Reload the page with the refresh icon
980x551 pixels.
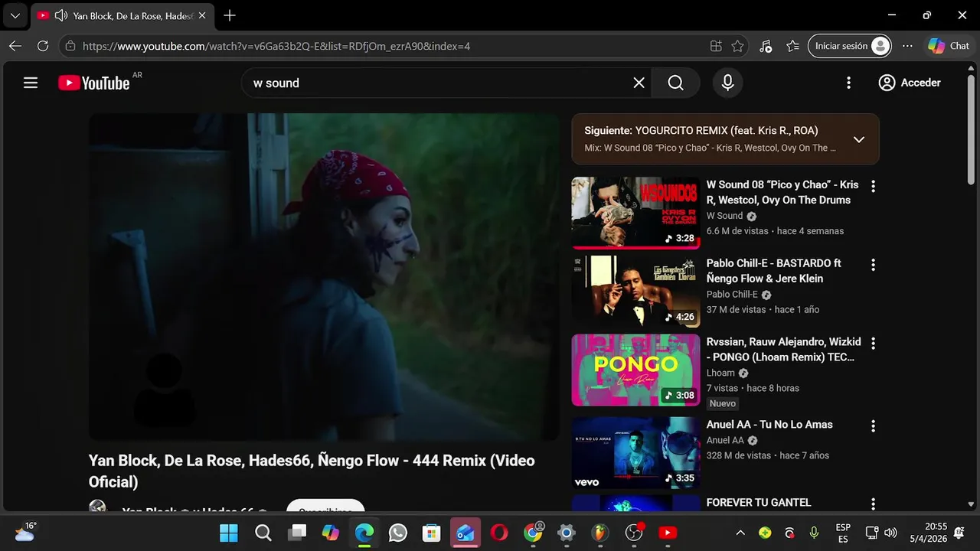click(43, 46)
